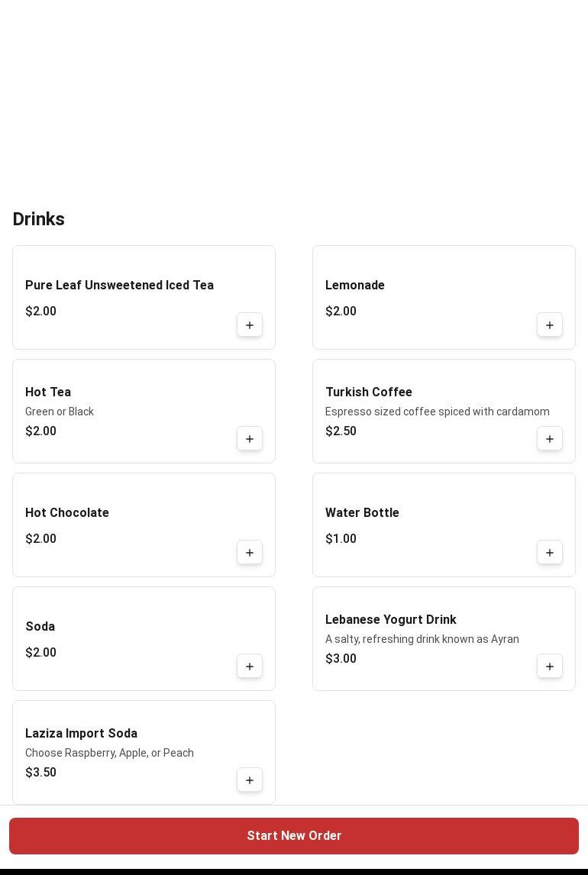This screenshot has width=588, height=875.
Task: Tap the plus icon for Soda
Action: 250,667
